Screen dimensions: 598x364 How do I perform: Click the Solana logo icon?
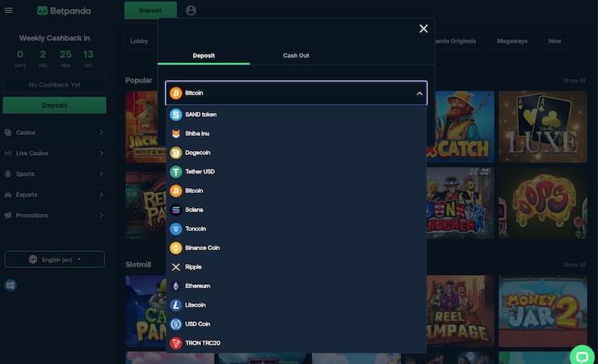coord(176,210)
